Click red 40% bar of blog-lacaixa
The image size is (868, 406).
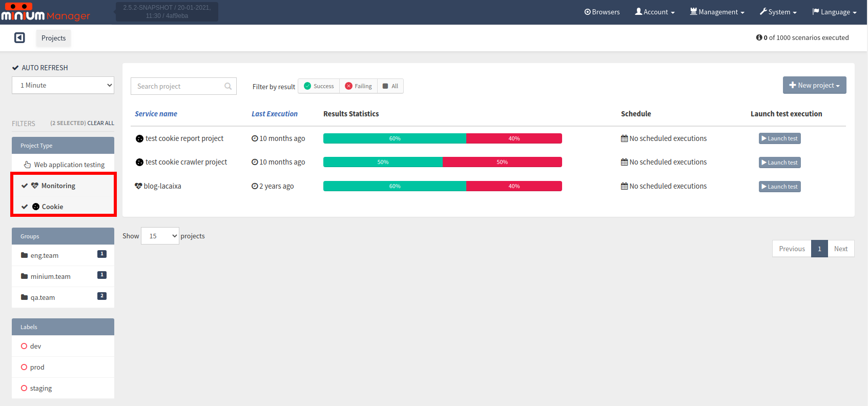(x=514, y=186)
